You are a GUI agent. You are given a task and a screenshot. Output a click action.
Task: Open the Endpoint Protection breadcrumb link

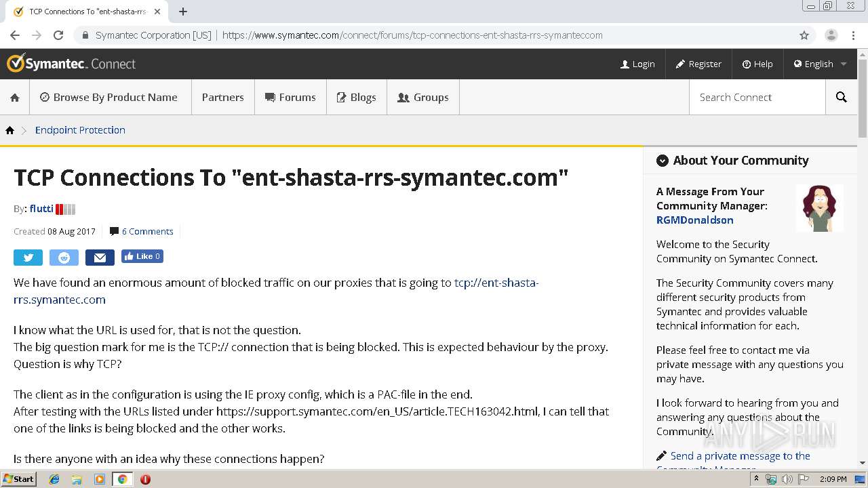click(80, 130)
